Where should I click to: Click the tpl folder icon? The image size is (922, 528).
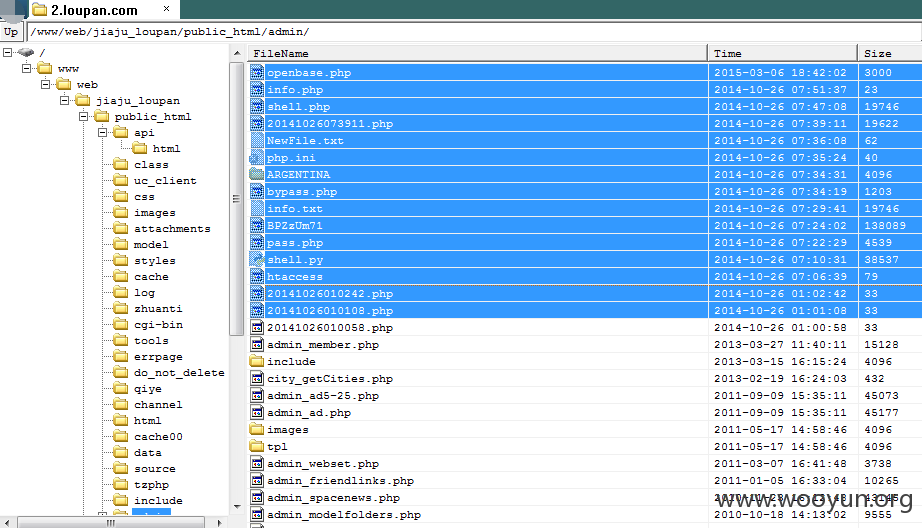click(257, 446)
